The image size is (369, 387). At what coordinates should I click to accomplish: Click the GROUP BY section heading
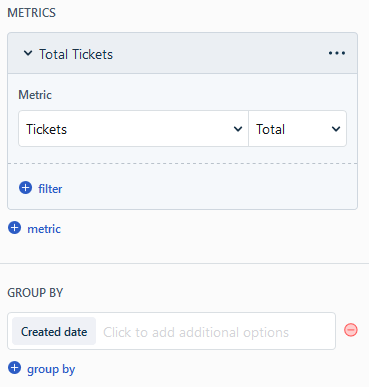point(35,293)
